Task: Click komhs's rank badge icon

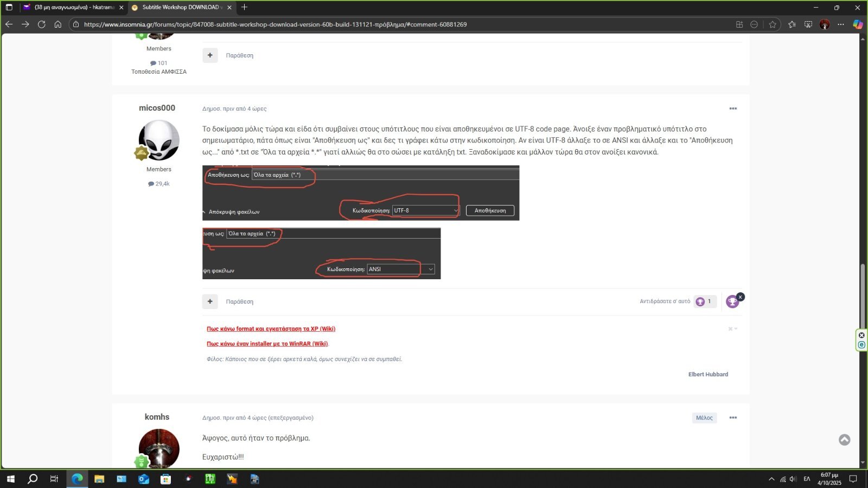Action: click(x=142, y=462)
